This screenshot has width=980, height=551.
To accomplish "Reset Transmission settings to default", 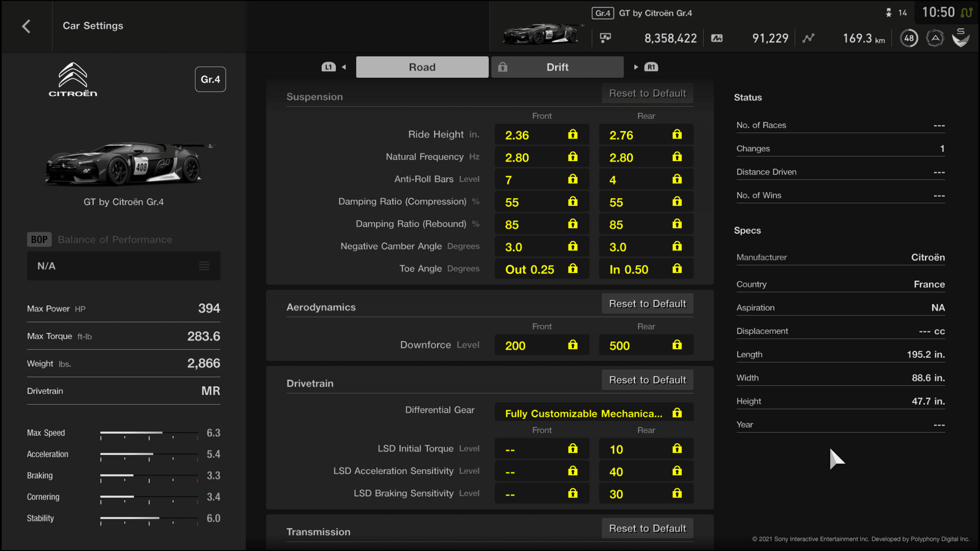I will pos(647,528).
